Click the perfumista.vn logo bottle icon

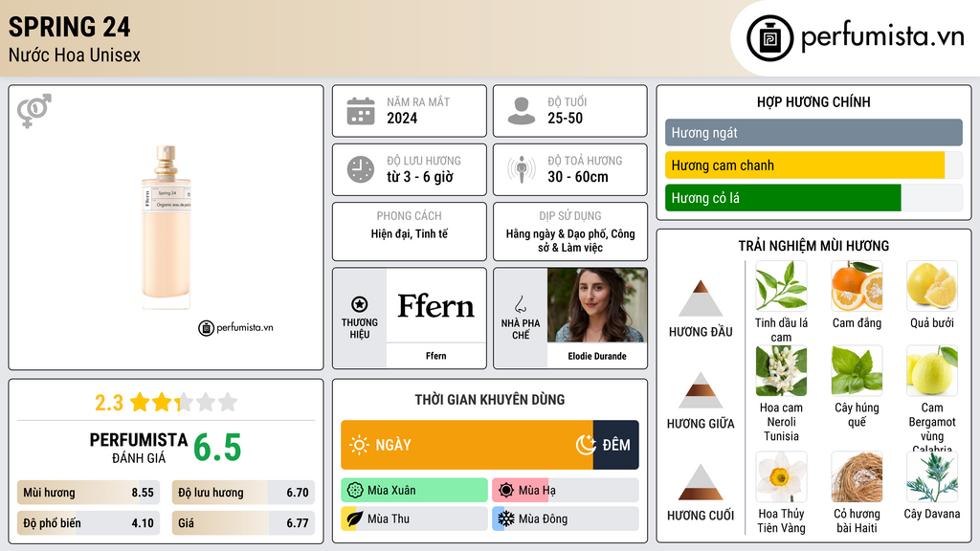tap(769, 38)
